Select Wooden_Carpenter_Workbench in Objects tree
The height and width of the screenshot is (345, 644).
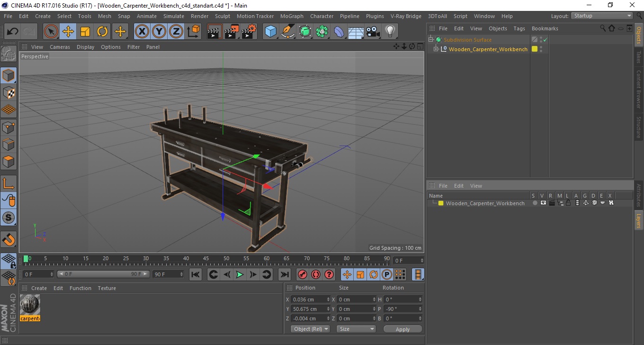point(488,49)
